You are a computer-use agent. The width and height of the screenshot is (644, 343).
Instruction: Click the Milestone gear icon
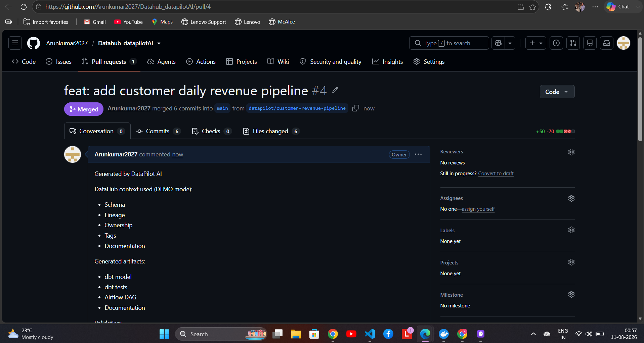click(x=571, y=294)
